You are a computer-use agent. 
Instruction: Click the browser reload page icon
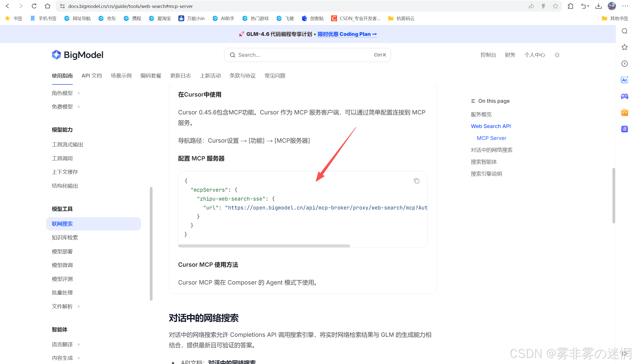34,6
